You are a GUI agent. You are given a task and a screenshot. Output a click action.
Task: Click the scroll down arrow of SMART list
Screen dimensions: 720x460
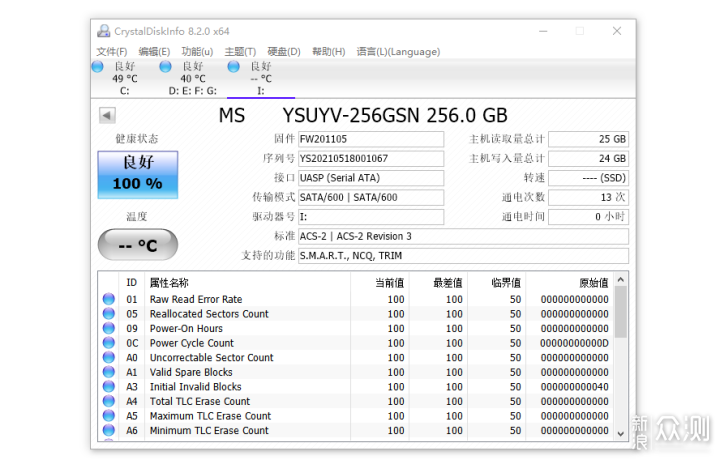621,433
